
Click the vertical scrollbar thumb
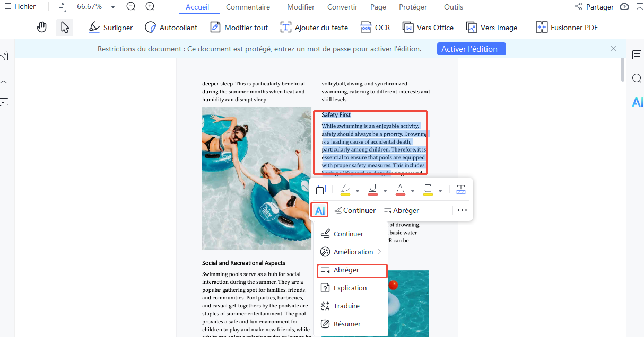pyautogui.click(x=623, y=70)
